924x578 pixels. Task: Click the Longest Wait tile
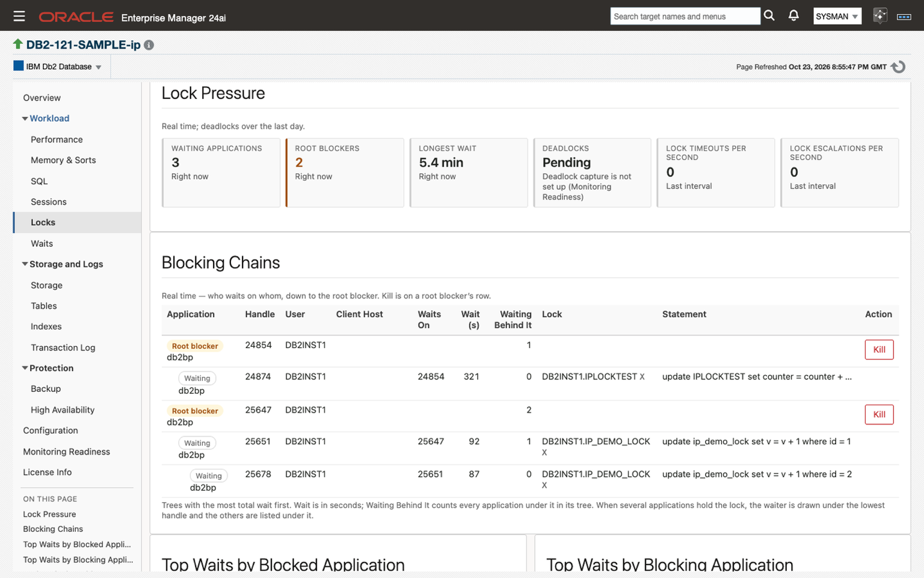tap(469, 173)
